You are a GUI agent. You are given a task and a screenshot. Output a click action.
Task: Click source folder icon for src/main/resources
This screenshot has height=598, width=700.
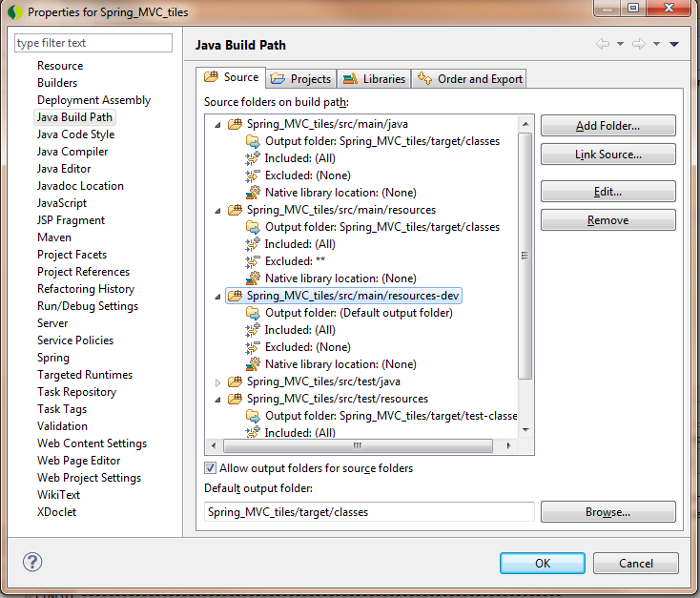click(x=235, y=210)
